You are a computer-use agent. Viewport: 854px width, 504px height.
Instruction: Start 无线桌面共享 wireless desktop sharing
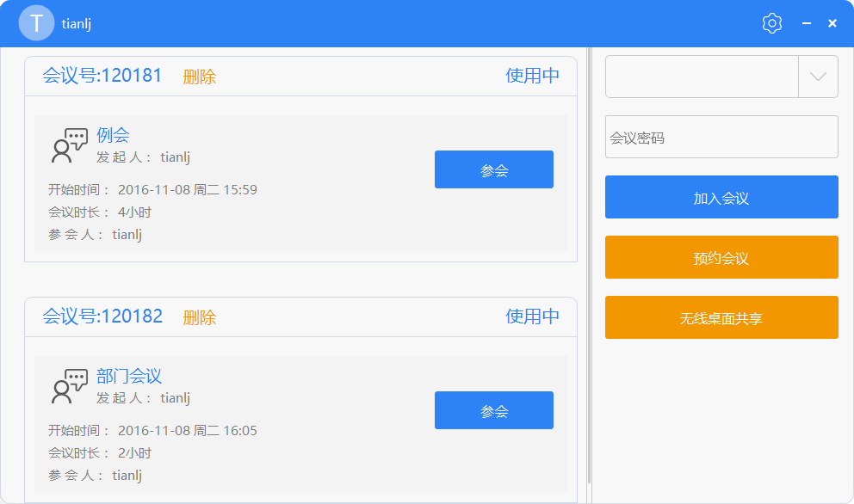[721, 317]
